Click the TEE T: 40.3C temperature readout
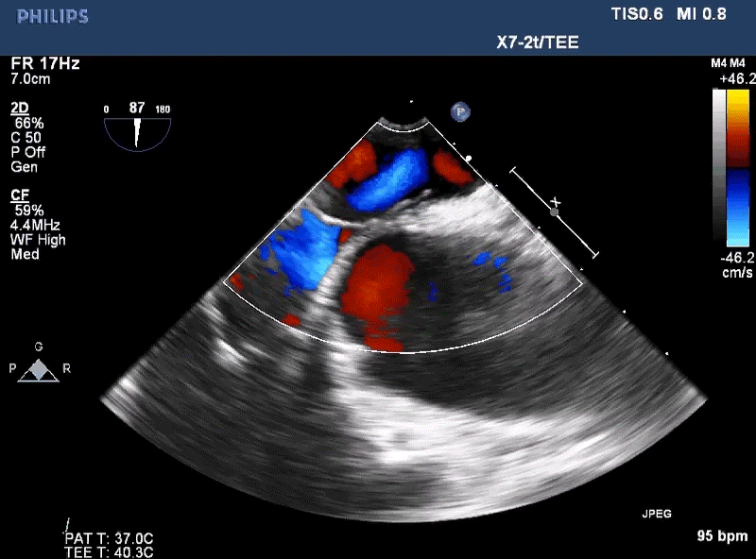 coord(109,552)
